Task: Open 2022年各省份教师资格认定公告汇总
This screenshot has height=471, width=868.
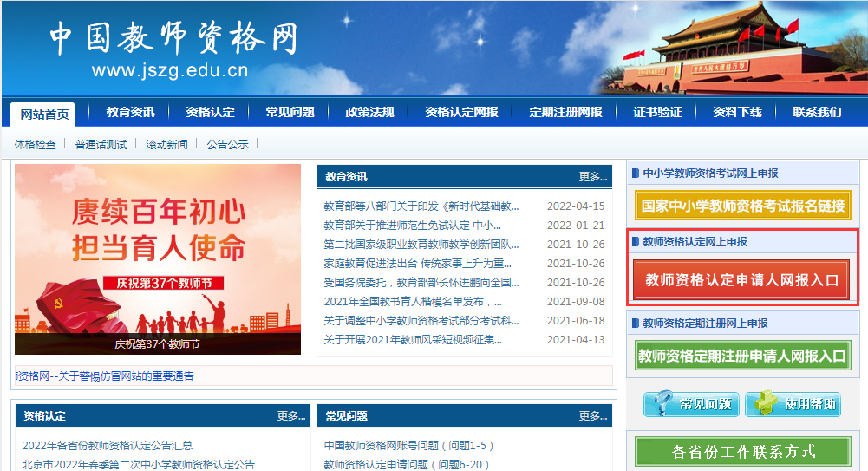Action: click(x=108, y=446)
